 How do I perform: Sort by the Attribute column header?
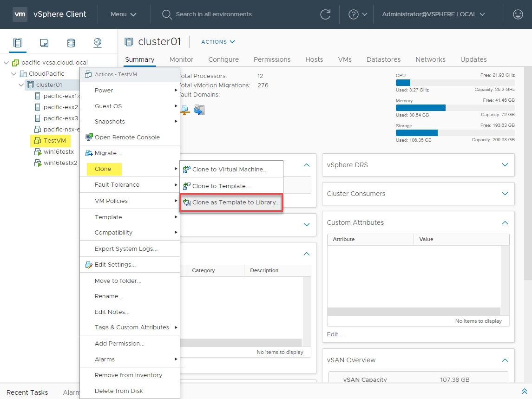[370, 239]
